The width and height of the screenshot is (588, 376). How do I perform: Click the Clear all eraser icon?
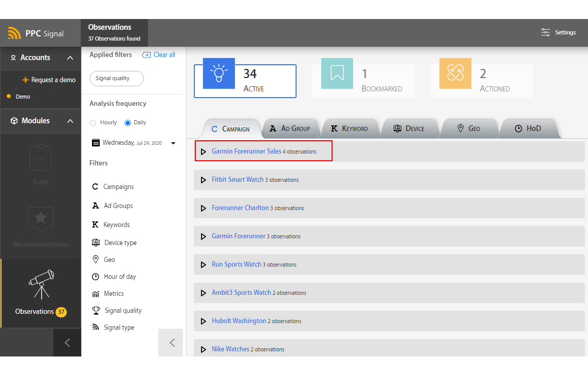point(146,55)
